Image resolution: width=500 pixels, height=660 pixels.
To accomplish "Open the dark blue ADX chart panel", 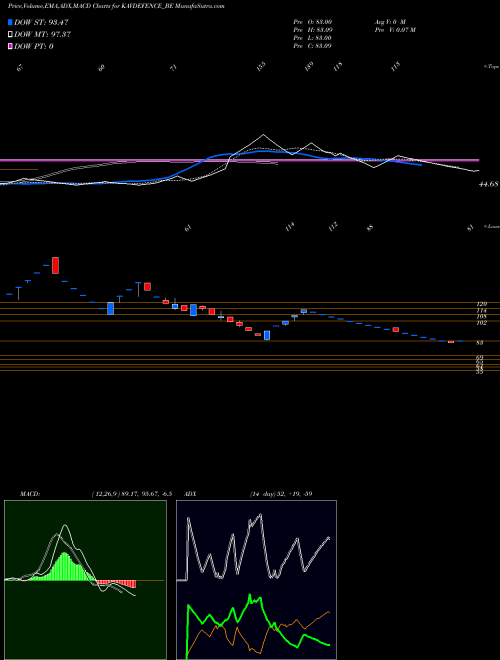I will (256, 580).
